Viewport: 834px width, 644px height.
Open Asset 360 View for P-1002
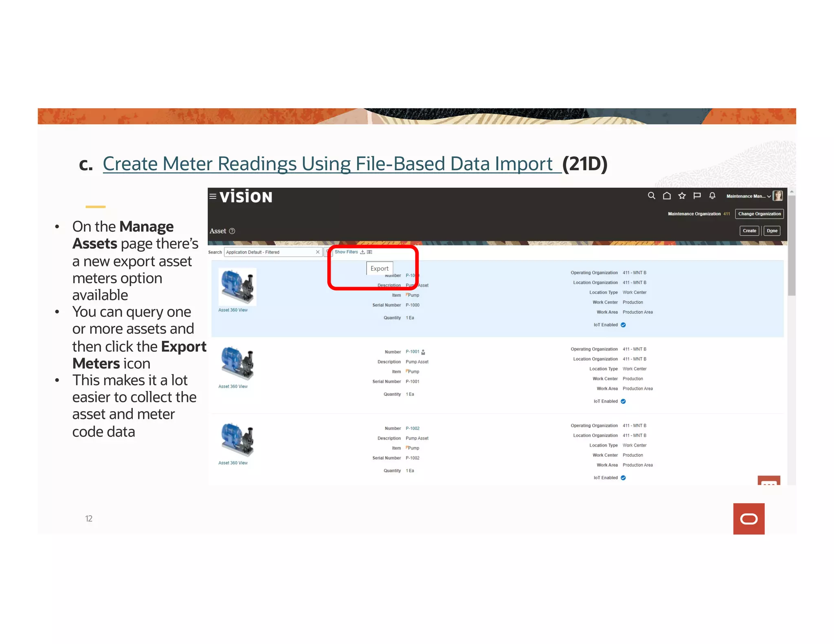click(x=233, y=463)
